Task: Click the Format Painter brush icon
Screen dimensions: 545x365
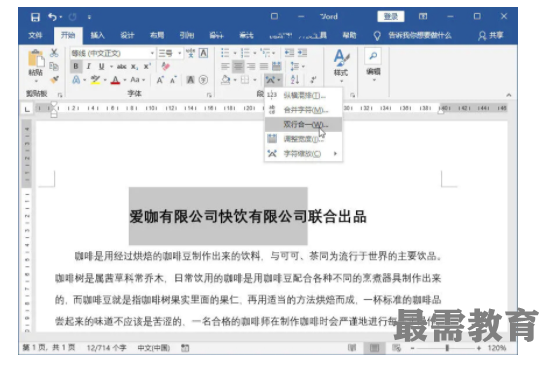Action: click(x=54, y=80)
